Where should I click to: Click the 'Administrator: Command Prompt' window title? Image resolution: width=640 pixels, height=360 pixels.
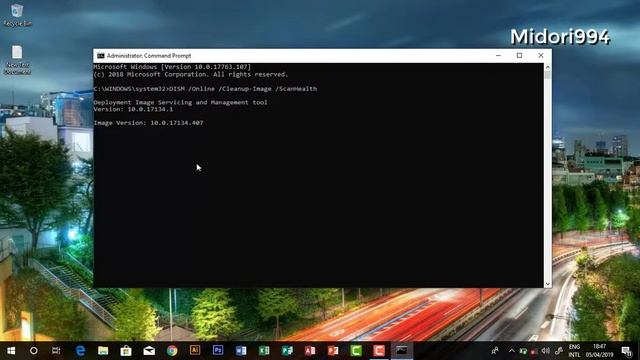coord(149,56)
